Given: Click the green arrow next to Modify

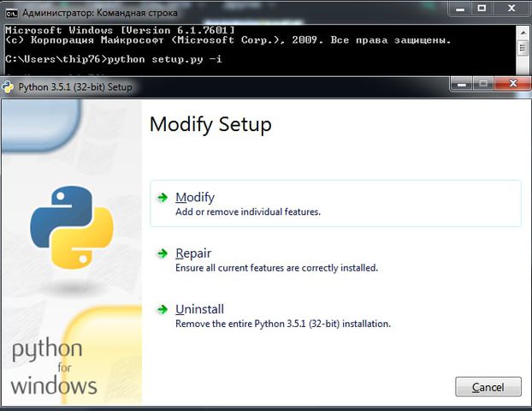Looking at the screenshot, I should coord(163,197).
